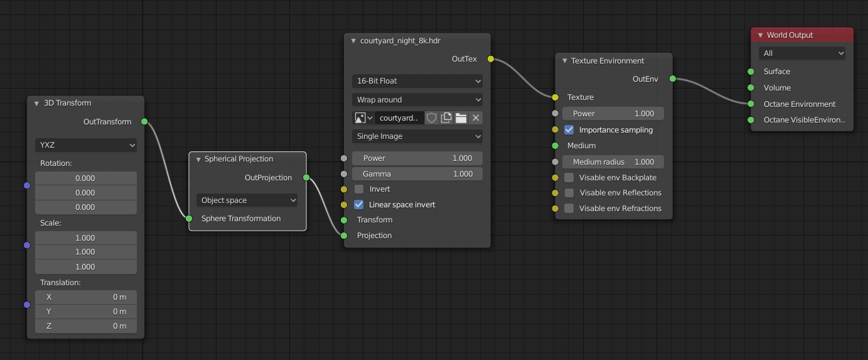The height and width of the screenshot is (360, 868).
Task: Open the image browse datablock icon
Action: tap(363, 118)
